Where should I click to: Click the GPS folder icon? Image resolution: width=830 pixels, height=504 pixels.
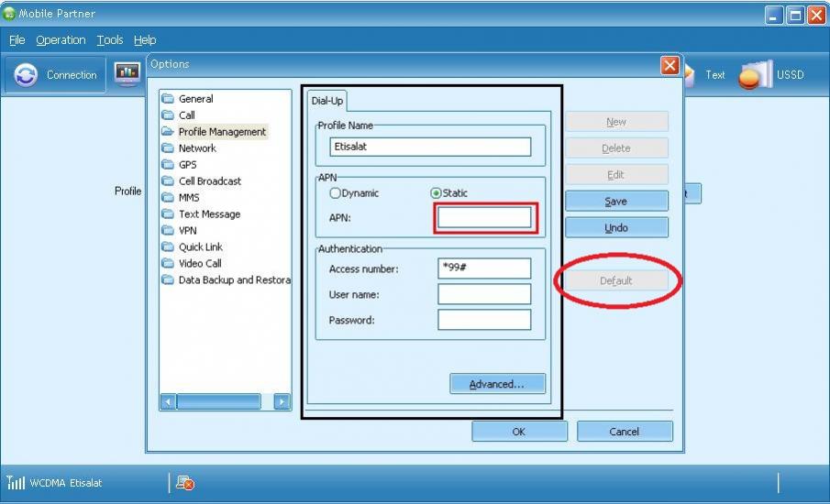tap(168, 164)
